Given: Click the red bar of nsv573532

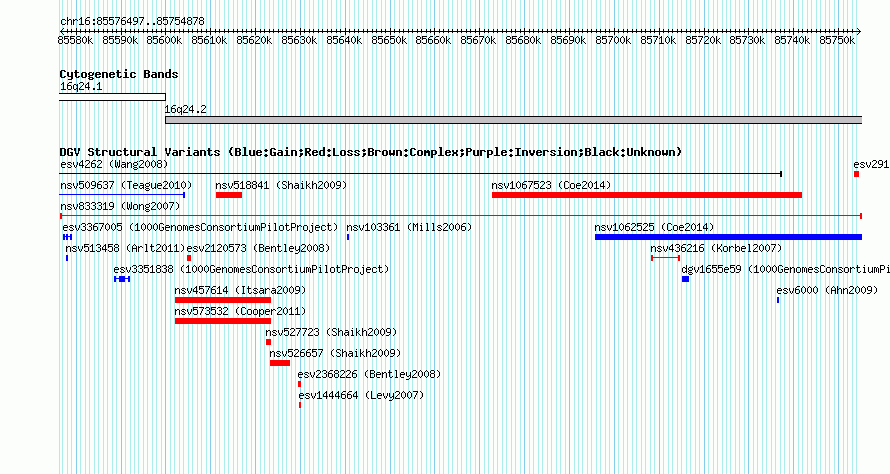Looking at the screenshot, I should [222, 321].
